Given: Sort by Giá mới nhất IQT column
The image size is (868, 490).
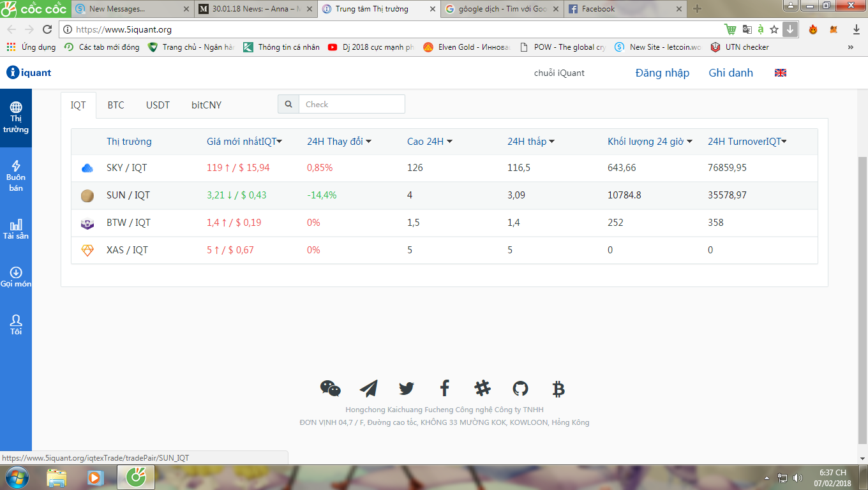Looking at the screenshot, I should [244, 142].
